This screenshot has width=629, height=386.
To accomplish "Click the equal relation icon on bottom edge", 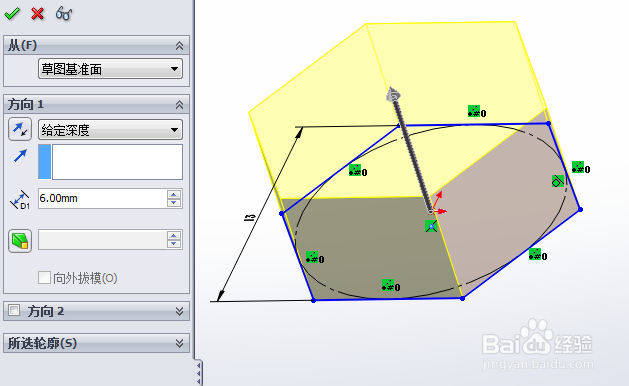I will (x=391, y=286).
